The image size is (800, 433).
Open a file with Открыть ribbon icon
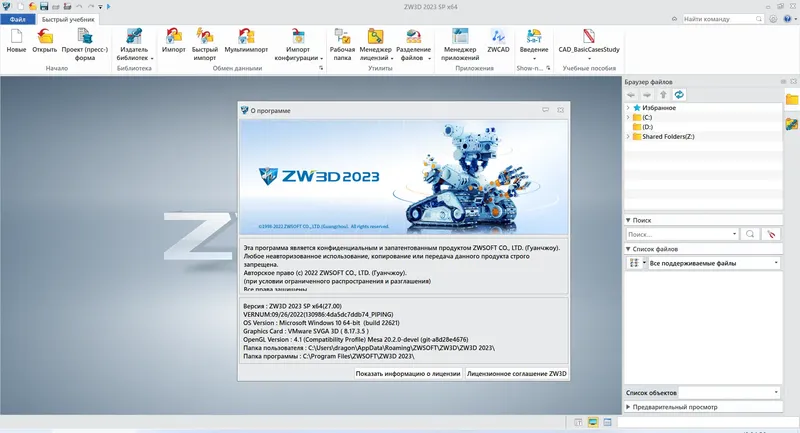click(x=44, y=41)
